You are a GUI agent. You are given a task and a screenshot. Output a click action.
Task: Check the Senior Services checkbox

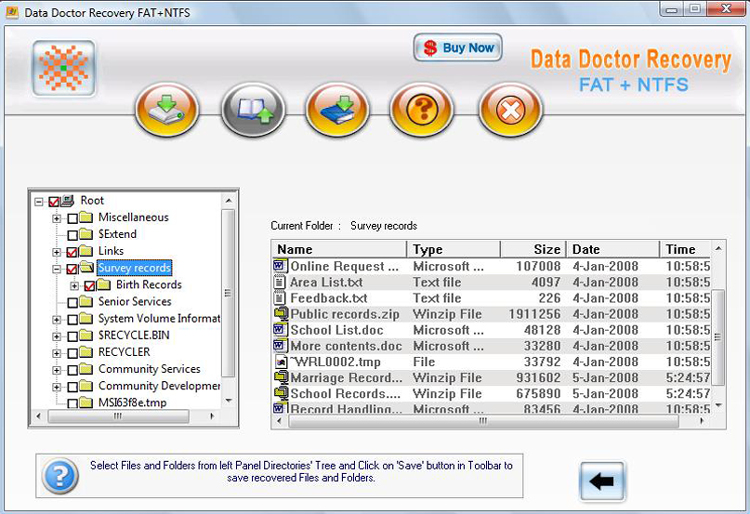(72, 303)
